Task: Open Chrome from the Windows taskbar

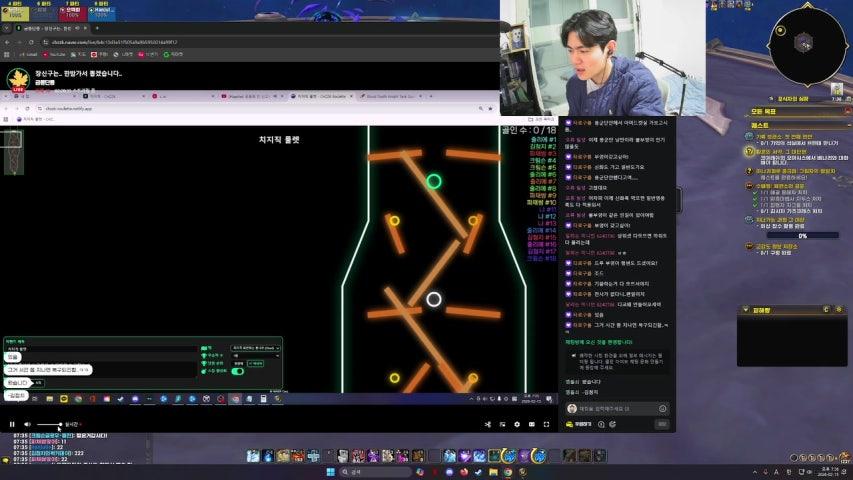Action: [x=508, y=472]
